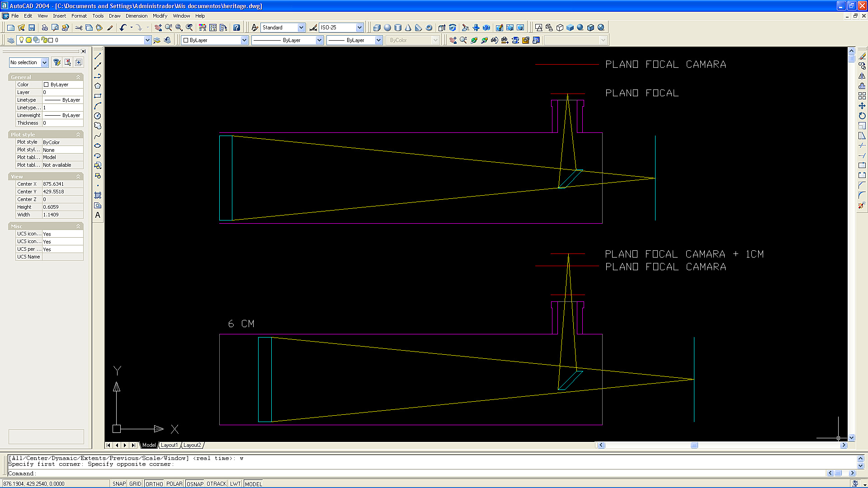The height and width of the screenshot is (488, 868).
Task: Open the Dimension menu
Action: pos(137,16)
